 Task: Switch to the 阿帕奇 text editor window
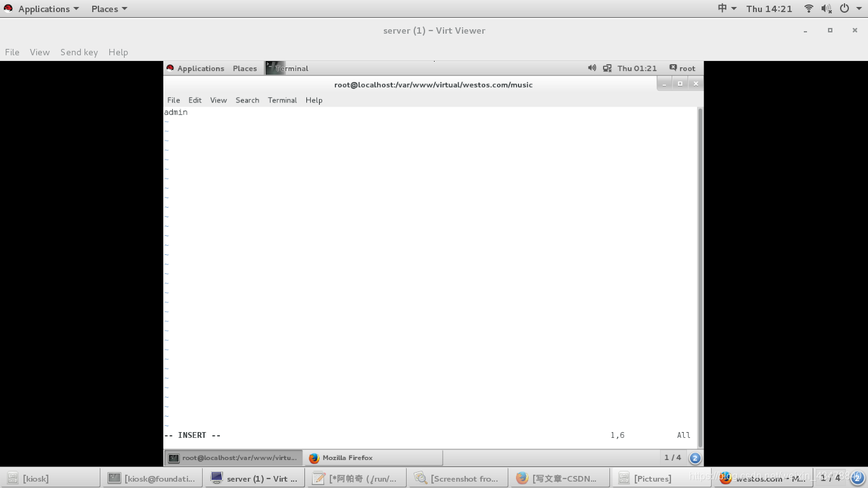(356, 478)
